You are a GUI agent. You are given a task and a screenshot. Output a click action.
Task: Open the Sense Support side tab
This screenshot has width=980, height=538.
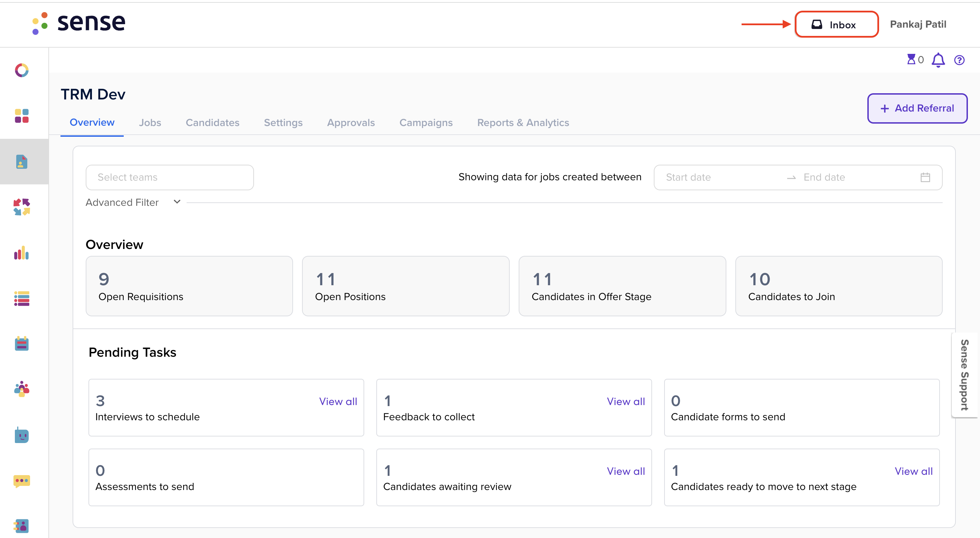[964, 375]
